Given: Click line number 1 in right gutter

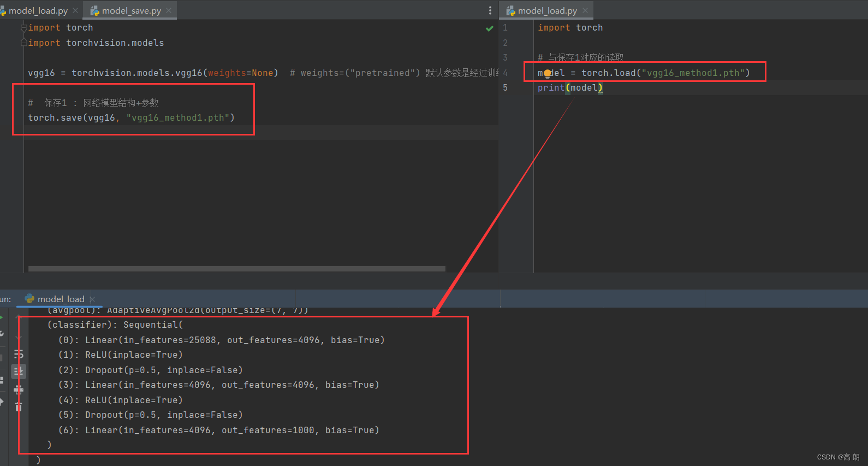Looking at the screenshot, I should (x=505, y=27).
